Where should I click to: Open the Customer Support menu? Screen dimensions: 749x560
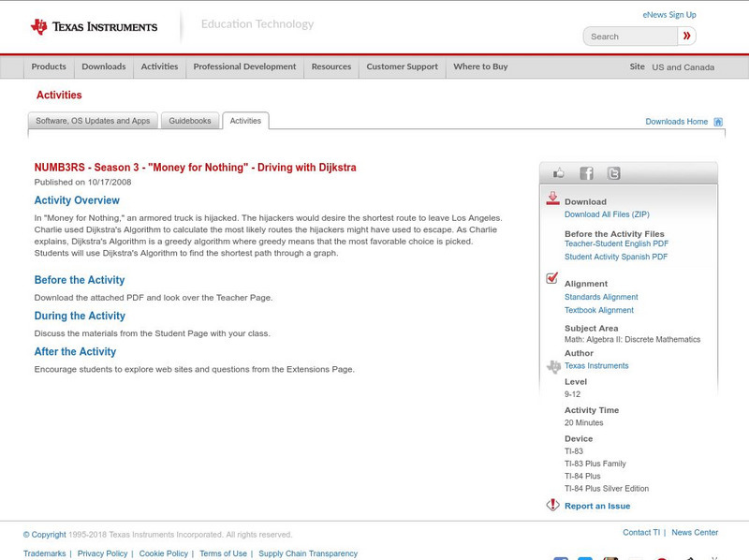click(x=403, y=66)
